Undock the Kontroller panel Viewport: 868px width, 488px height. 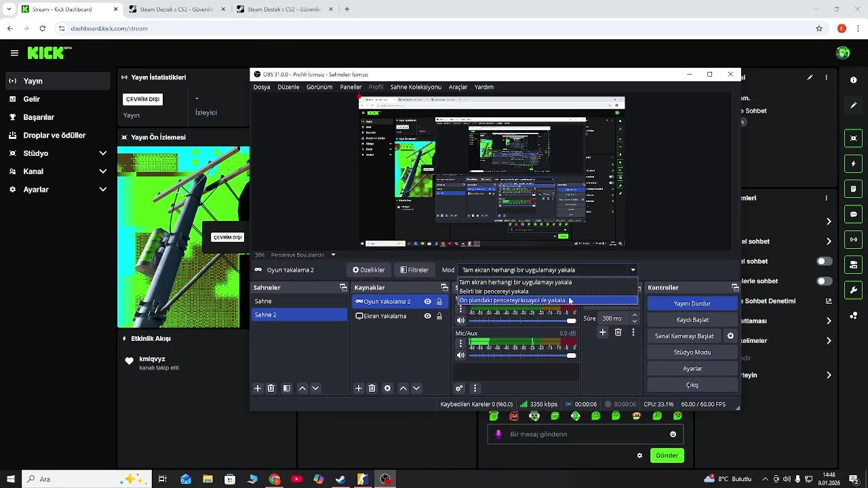tap(735, 287)
